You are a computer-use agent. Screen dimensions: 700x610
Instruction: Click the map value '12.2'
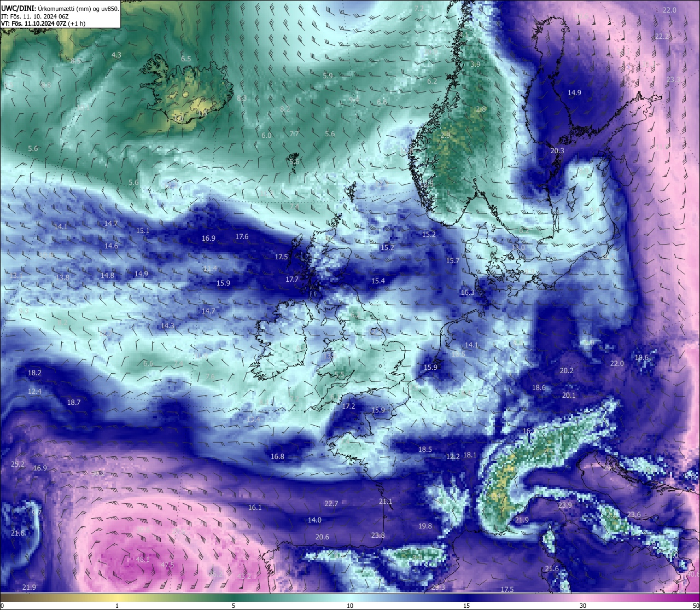pos(453,456)
